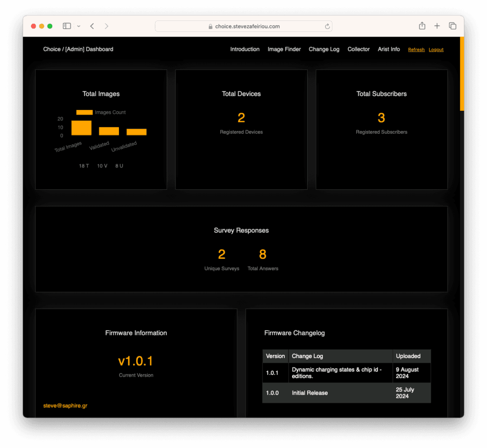The height and width of the screenshot is (448, 487).
Task: Go to the Collector page
Action: click(359, 49)
